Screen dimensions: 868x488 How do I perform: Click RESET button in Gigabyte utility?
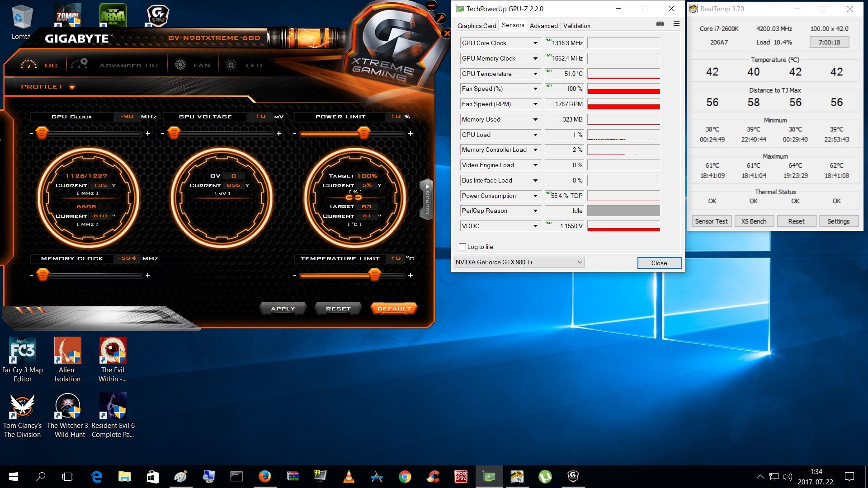(x=338, y=309)
